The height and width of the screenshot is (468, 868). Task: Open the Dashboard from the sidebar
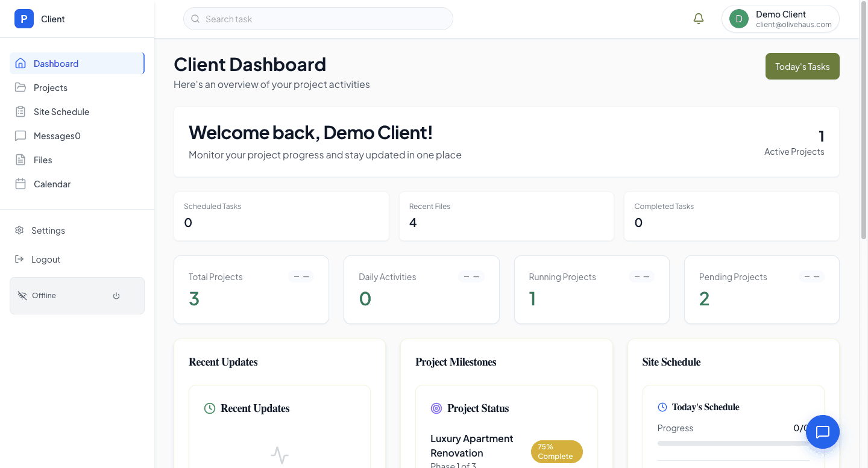point(56,63)
